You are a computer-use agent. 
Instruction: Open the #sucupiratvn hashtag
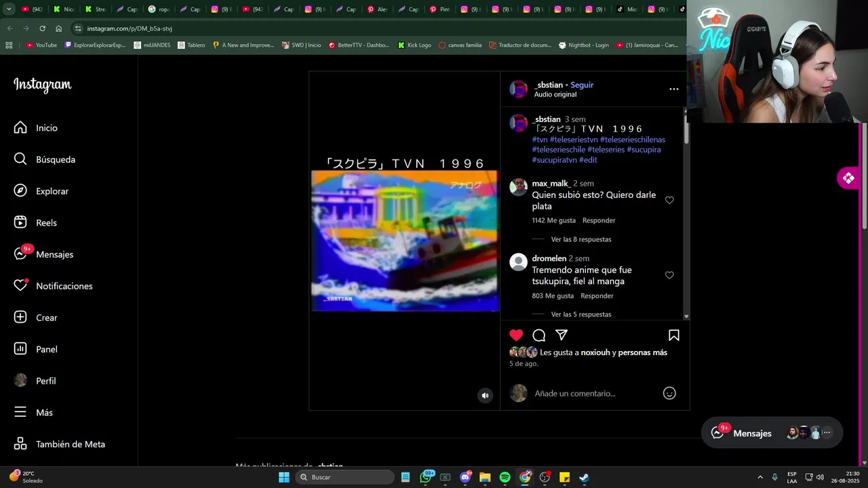click(x=554, y=160)
